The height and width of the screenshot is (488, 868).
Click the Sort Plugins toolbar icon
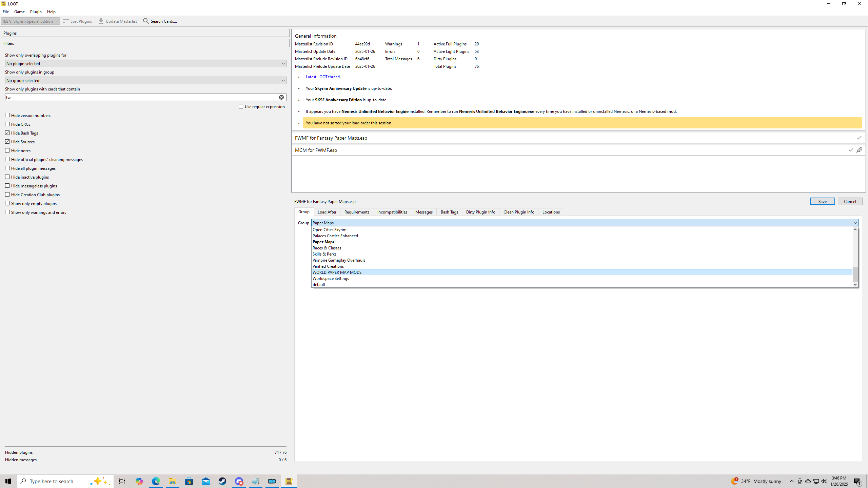66,21
